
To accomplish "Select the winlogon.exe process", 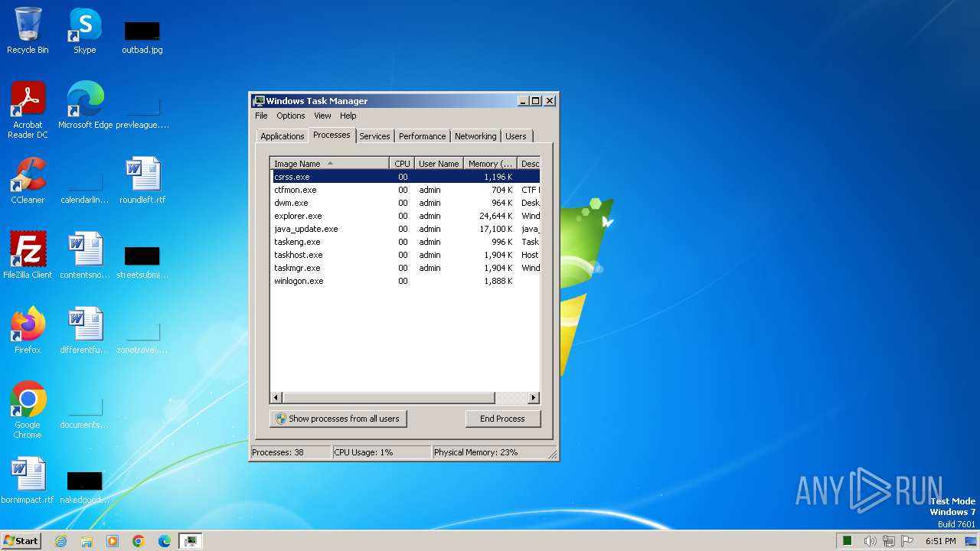I will pos(406,281).
